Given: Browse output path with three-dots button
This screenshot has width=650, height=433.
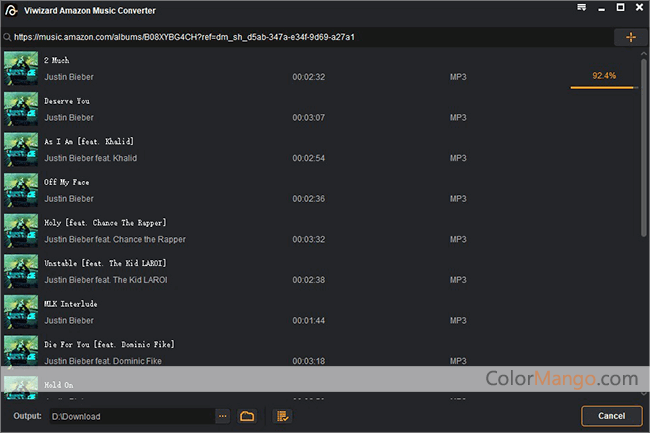Looking at the screenshot, I should tap(222, 416).
